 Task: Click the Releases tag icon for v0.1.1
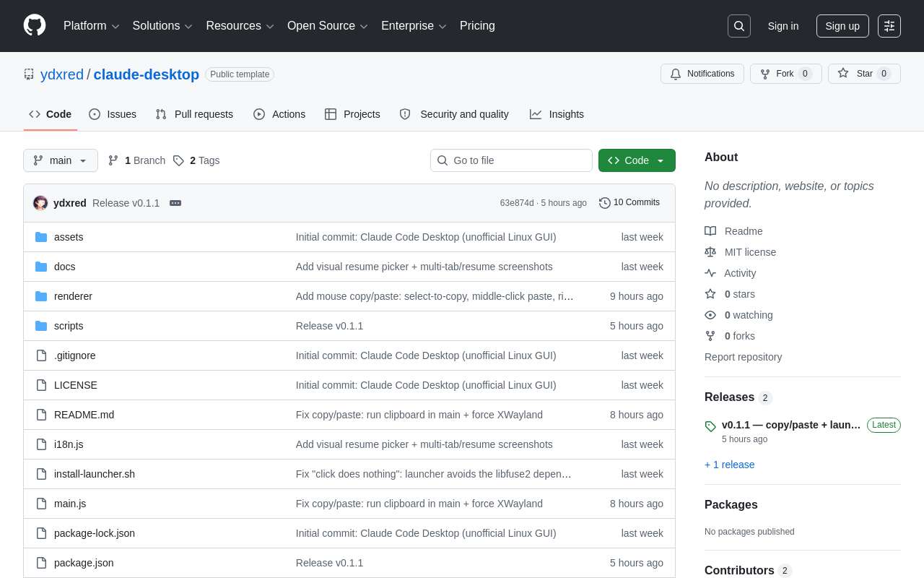click(x=710, y=426)
